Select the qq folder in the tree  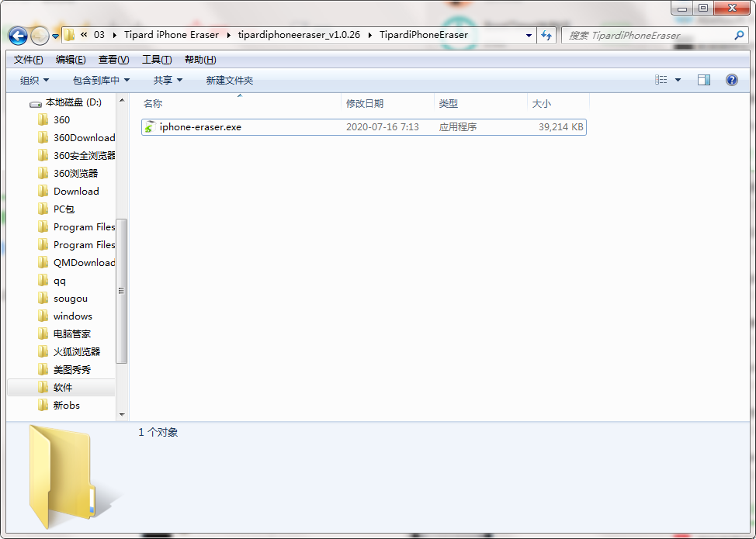point(59,280)
